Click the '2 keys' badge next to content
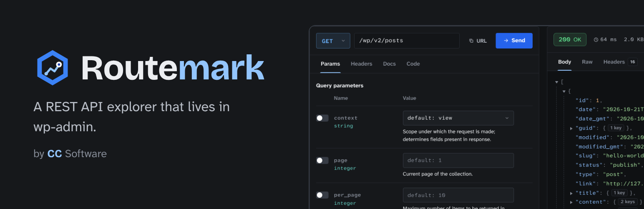This screenshot has height=209, width=644. [x=627, y=202]
